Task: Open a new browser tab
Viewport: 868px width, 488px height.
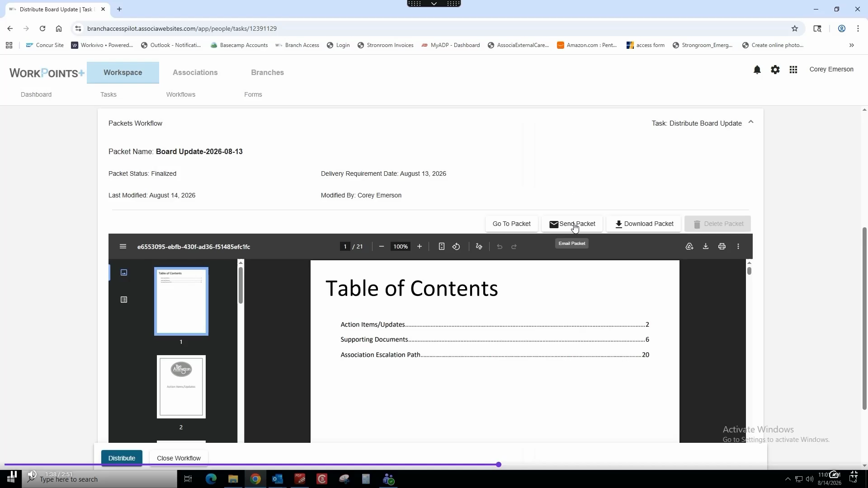Action: point(119,9)
